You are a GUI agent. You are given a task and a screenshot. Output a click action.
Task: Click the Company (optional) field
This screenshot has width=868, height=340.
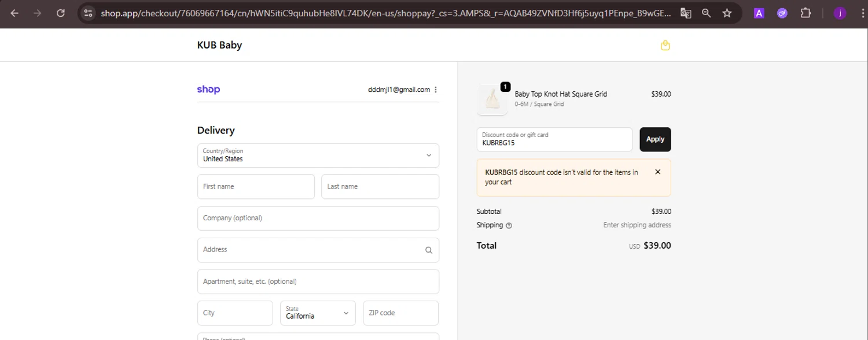318,219
